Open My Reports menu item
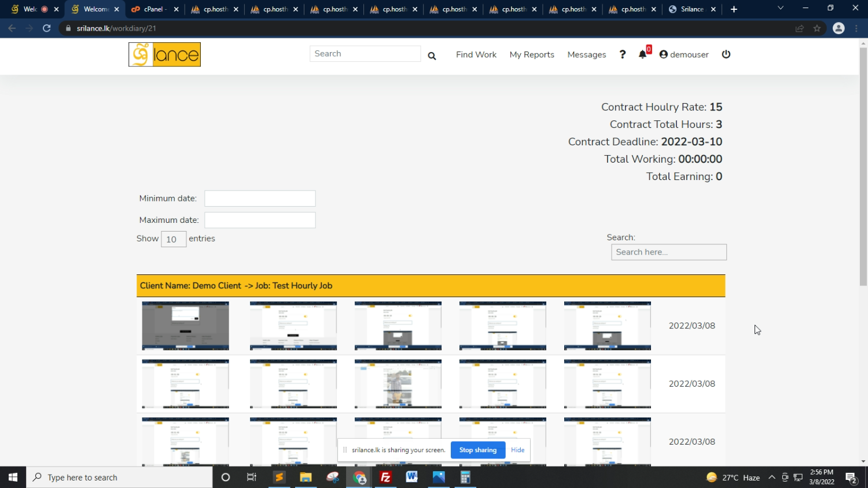 532,54
